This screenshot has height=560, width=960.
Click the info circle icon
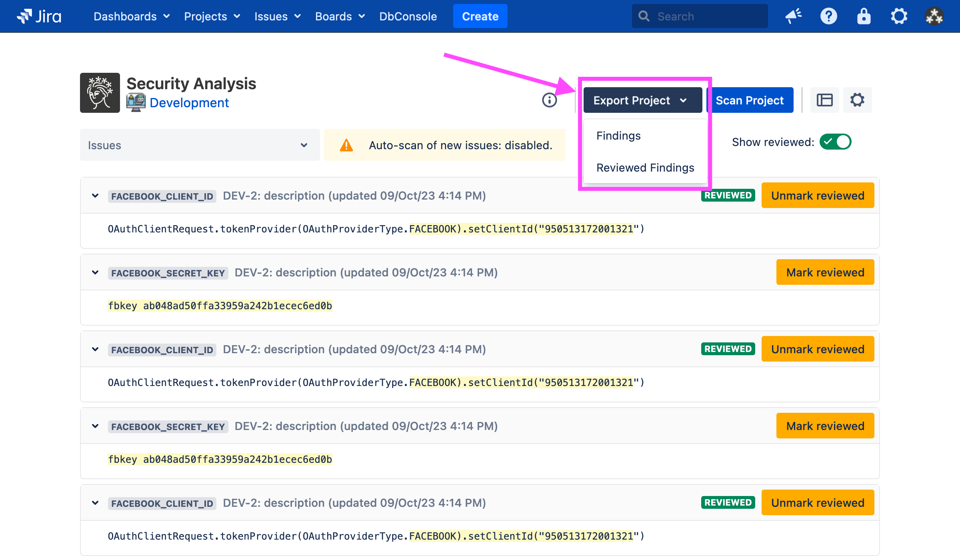(x=549, y=100)
